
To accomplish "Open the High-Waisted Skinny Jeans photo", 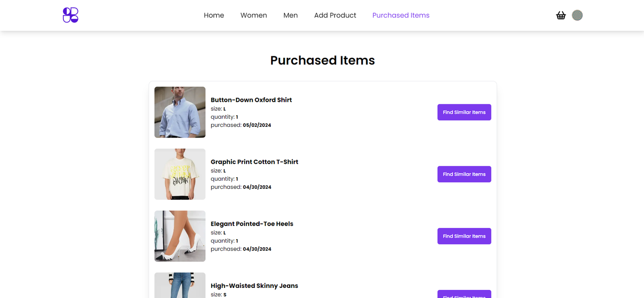I will click(x=180, y=285).
